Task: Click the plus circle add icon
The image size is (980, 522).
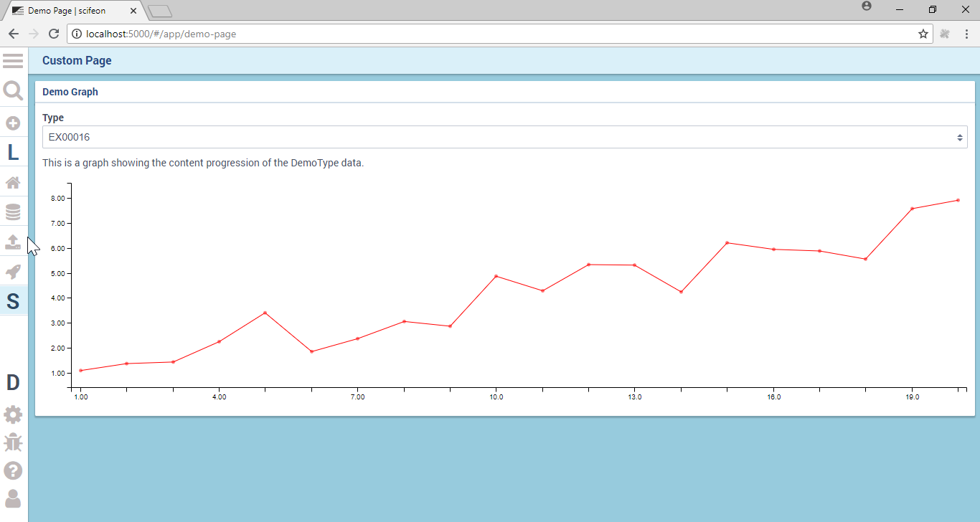Action: tap(13, 123)
